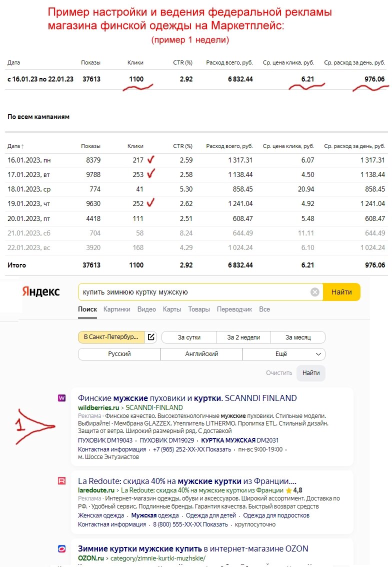Open the Картинки tab
392x567 pixels.
click(117, 309)
